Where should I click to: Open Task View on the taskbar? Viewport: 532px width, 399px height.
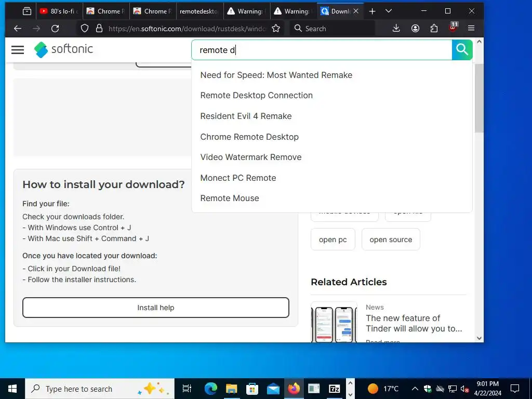coord(187,389)
